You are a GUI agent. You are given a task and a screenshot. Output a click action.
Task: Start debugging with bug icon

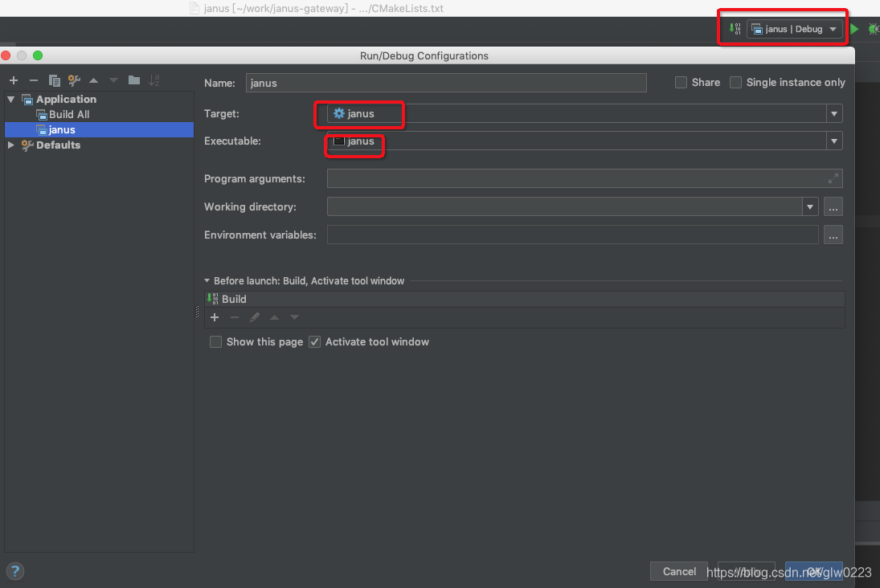pos(874,29)
